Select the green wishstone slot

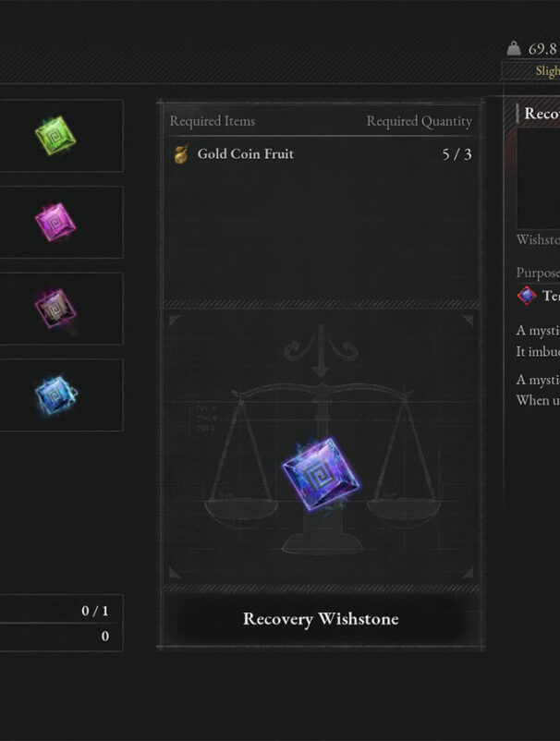point(61,136)
